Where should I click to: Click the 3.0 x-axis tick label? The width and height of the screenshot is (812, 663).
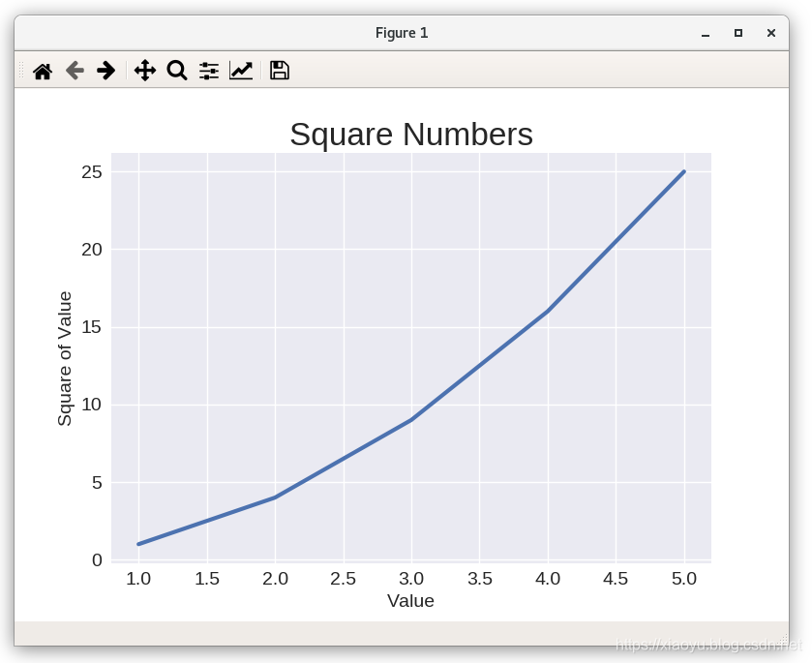pos(411,579)
